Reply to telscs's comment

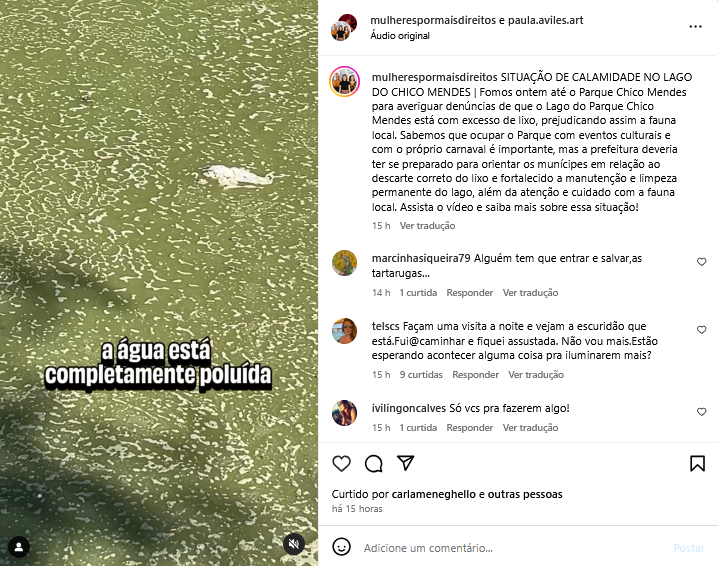[x=475, y=375]
